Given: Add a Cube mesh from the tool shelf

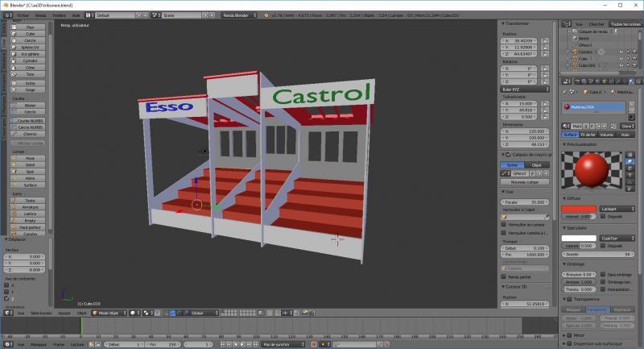Looking at the screenshot, I should click(30, 34).
